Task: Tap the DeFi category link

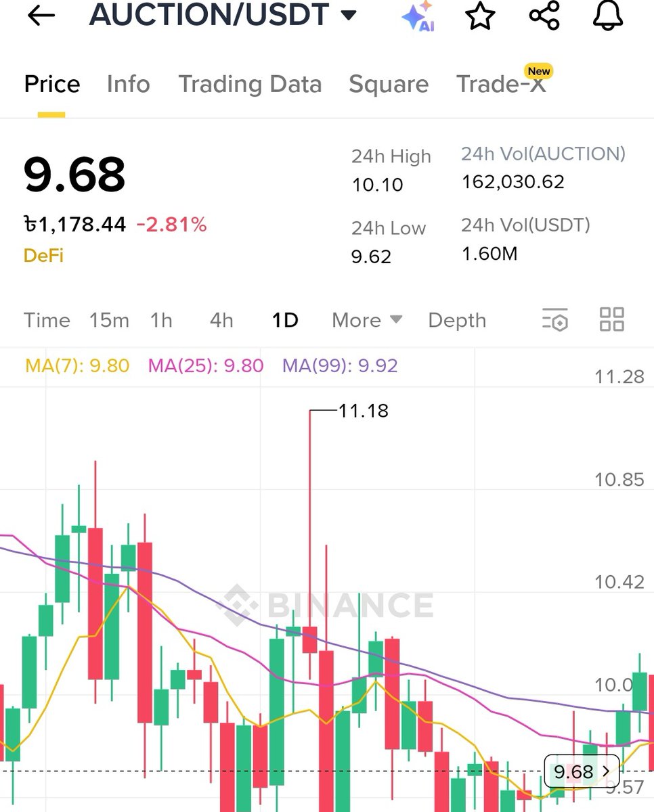Action: 43,256
